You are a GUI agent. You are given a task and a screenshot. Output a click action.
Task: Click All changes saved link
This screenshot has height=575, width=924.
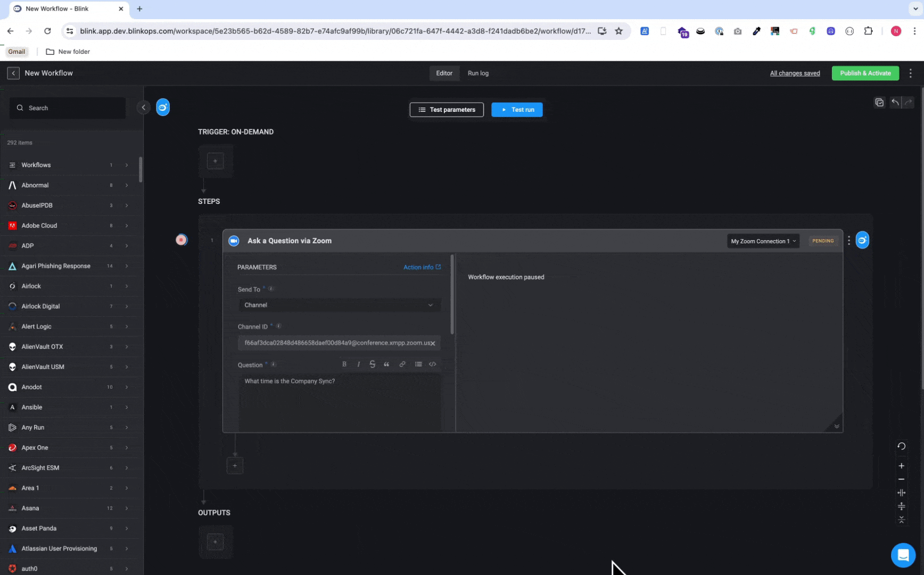[x=795, y=73]
